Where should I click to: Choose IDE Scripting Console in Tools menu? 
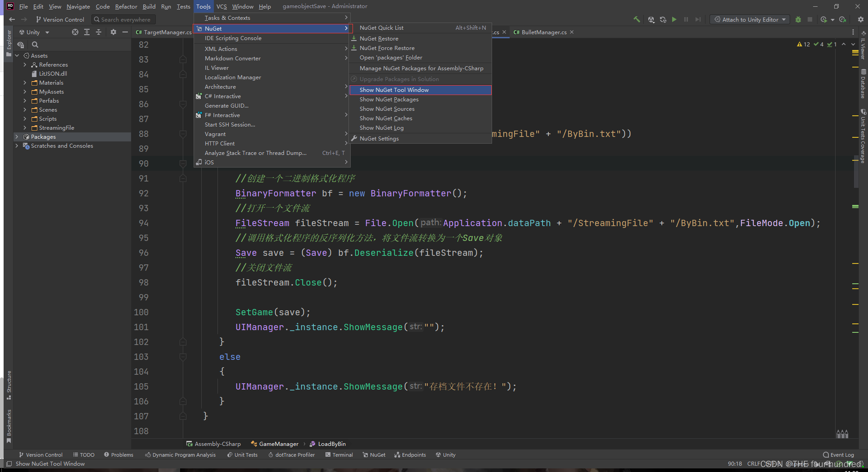(x=272, y=38)
